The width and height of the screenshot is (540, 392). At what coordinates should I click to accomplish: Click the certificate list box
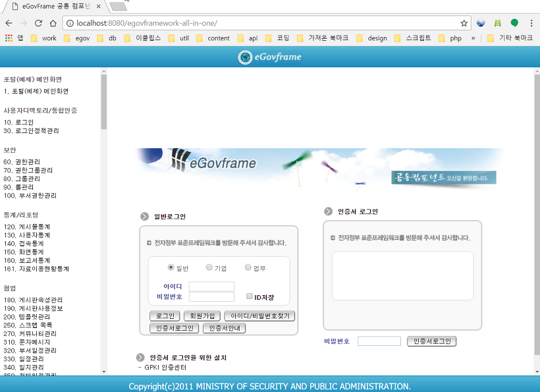402,275
